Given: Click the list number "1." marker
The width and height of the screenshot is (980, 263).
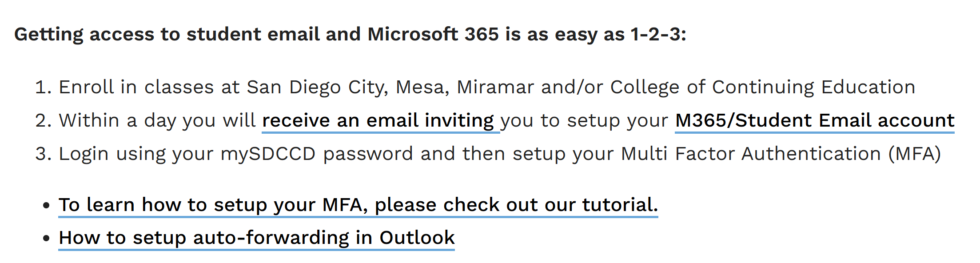Looking at the screenshot, I should point(44,87).
